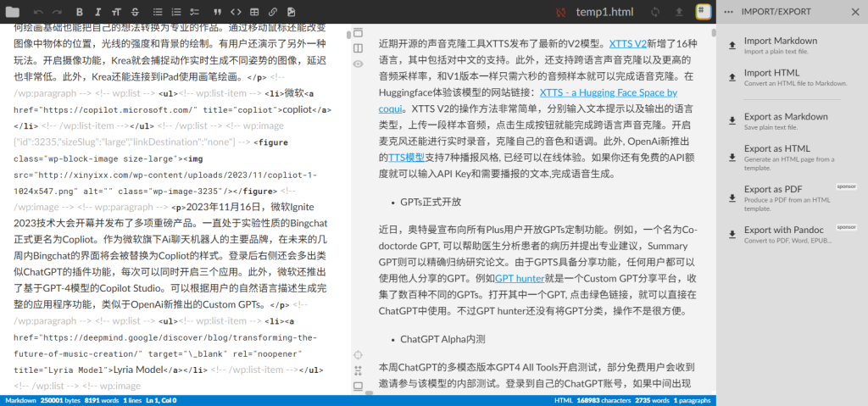
Task: Toggle scroll sync
Action: pos(359,370)
